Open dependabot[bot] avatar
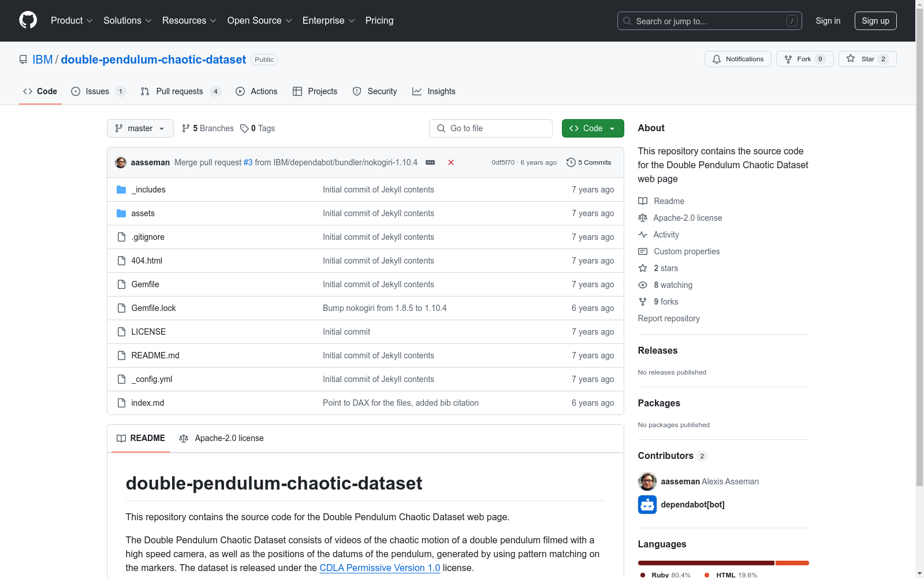Screen dimensions: 924x578 (647, 505)
